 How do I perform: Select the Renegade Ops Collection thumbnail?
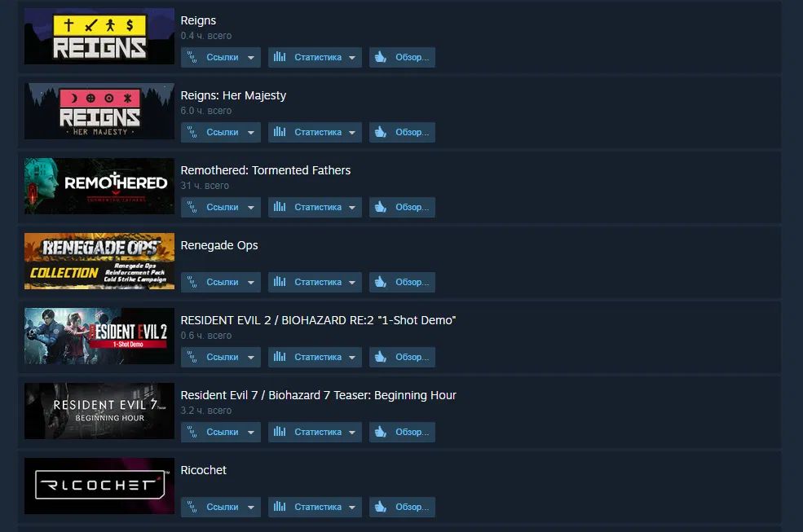click(99, 262)
